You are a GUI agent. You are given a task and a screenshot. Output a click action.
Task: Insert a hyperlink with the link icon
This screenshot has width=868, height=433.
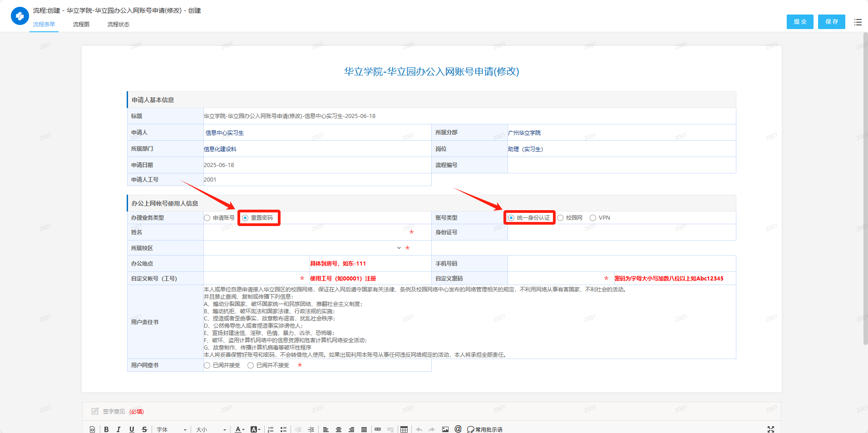[x=378, y=429]
